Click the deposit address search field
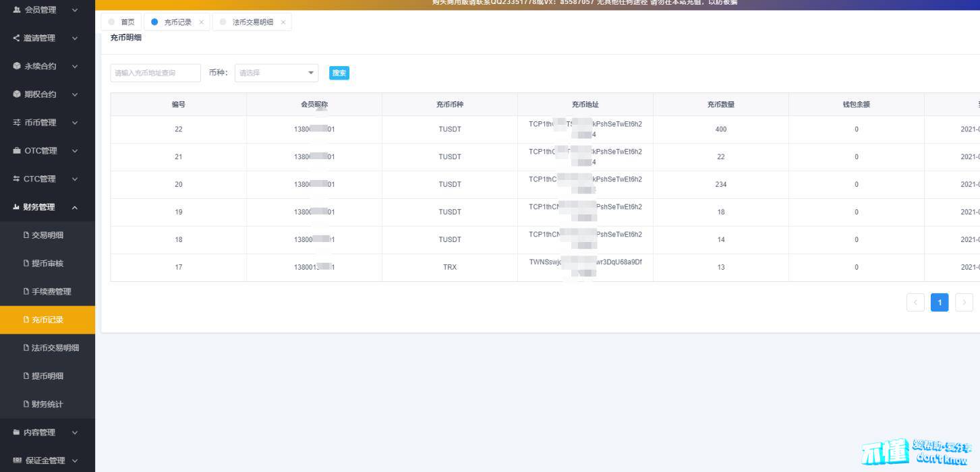The width and height of the screenshot is (980, 472). pos(155,73)
